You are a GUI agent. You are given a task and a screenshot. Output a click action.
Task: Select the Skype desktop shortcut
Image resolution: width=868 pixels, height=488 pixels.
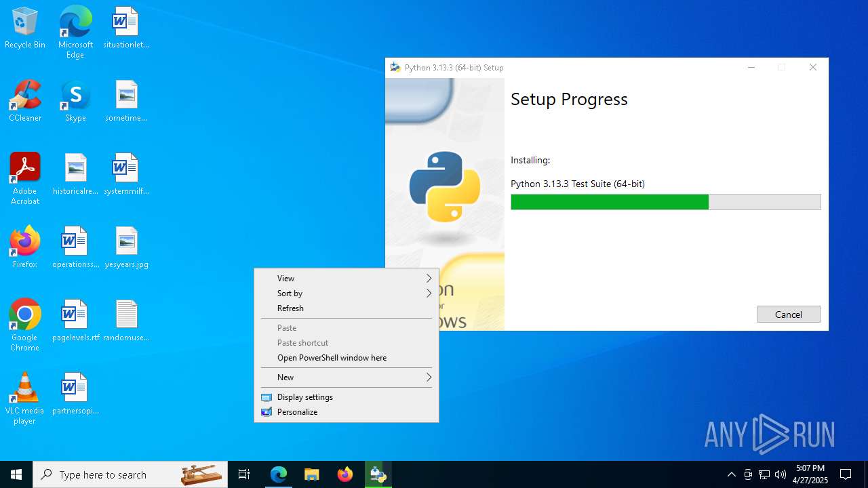[75, 102]
